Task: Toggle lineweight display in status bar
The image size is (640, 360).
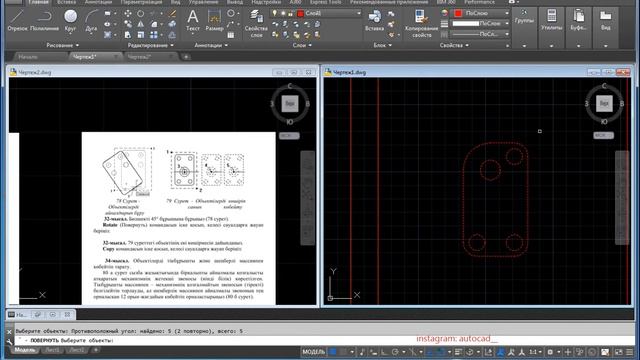Action: 458,352
